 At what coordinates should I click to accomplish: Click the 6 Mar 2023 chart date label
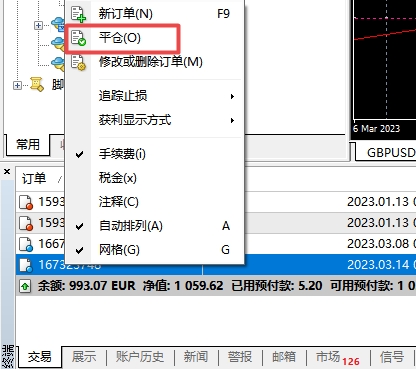[x=376, y=129]
